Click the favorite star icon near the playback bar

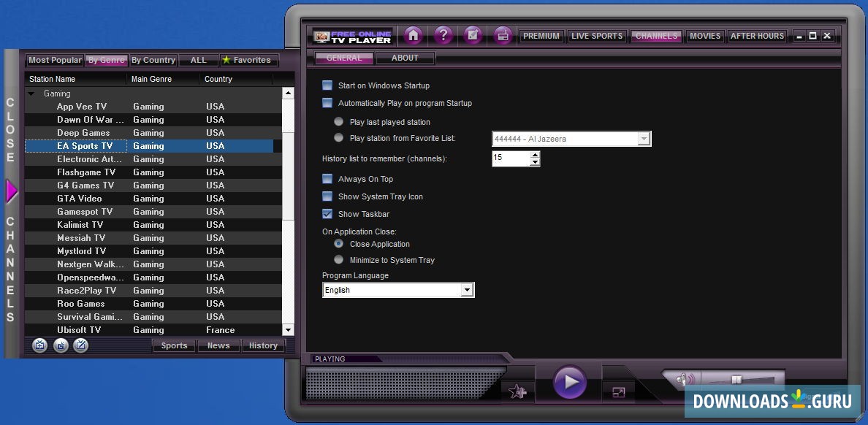click(x=517, y=392)
